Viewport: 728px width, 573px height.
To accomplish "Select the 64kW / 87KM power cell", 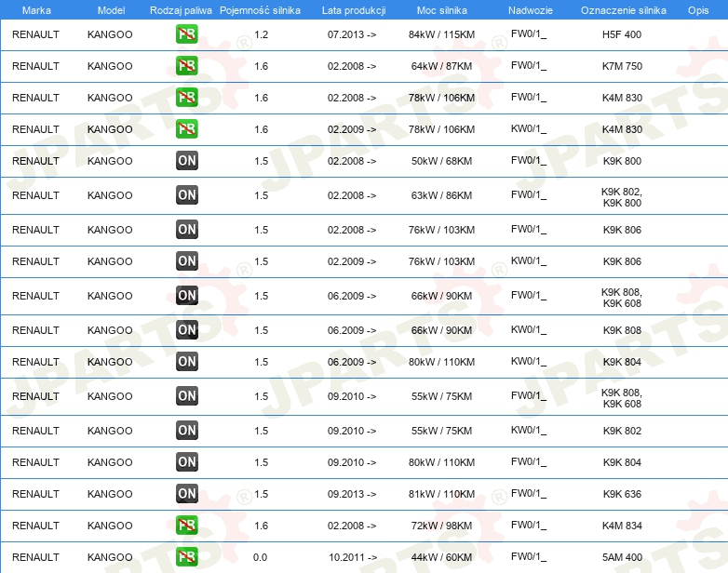I will click(x=441, y=66).
